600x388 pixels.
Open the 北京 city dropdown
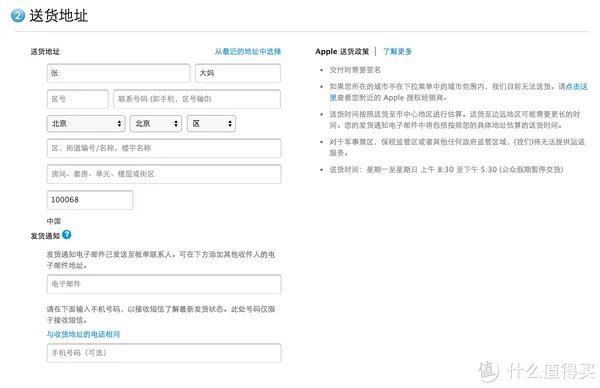(156, 124)
